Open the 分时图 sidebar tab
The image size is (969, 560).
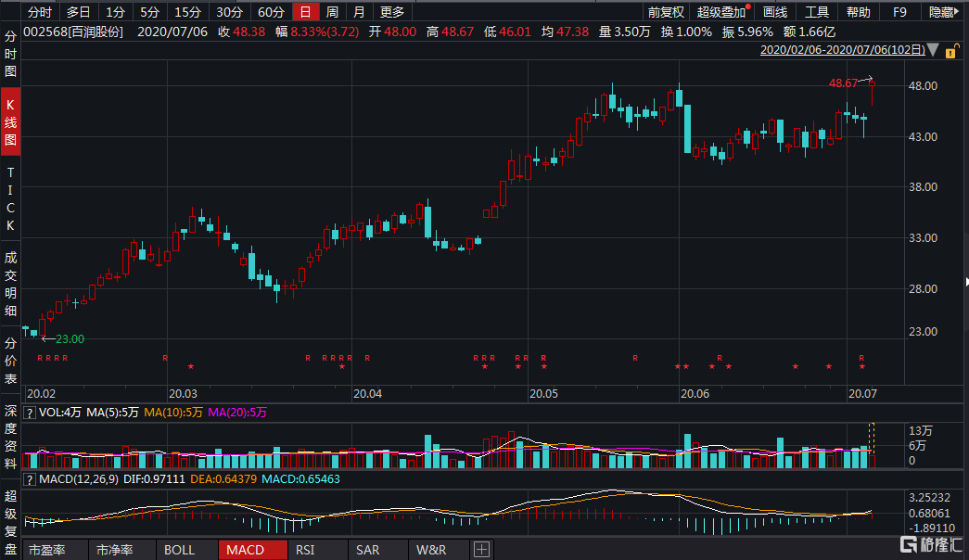[11, 57]
